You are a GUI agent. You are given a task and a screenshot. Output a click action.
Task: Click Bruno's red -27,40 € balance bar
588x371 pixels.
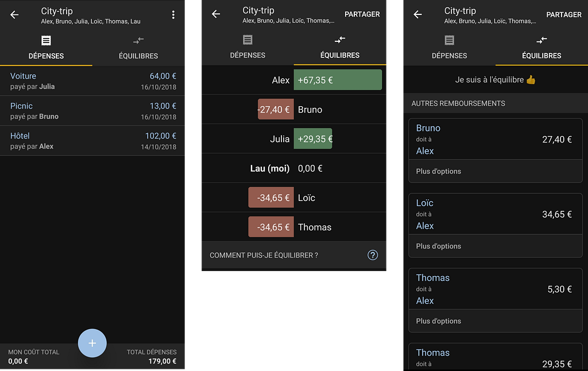coord(276,109)
